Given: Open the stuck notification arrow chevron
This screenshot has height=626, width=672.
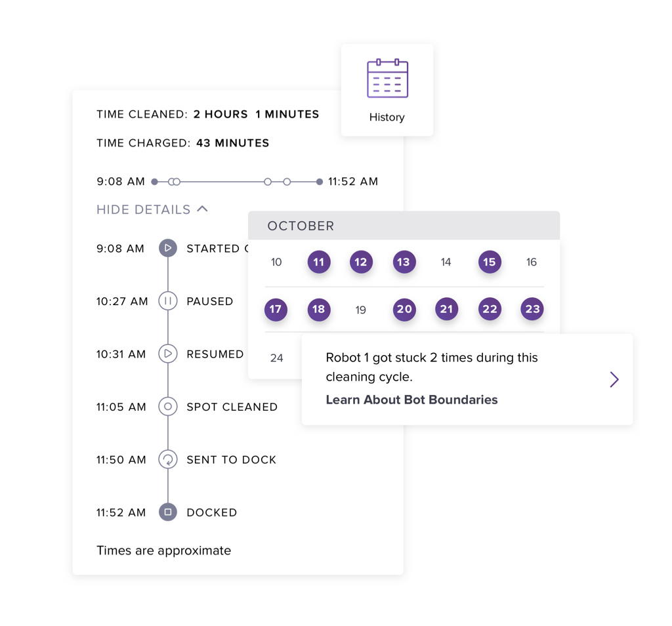Looking at the screenshot, I should point(614,379).
